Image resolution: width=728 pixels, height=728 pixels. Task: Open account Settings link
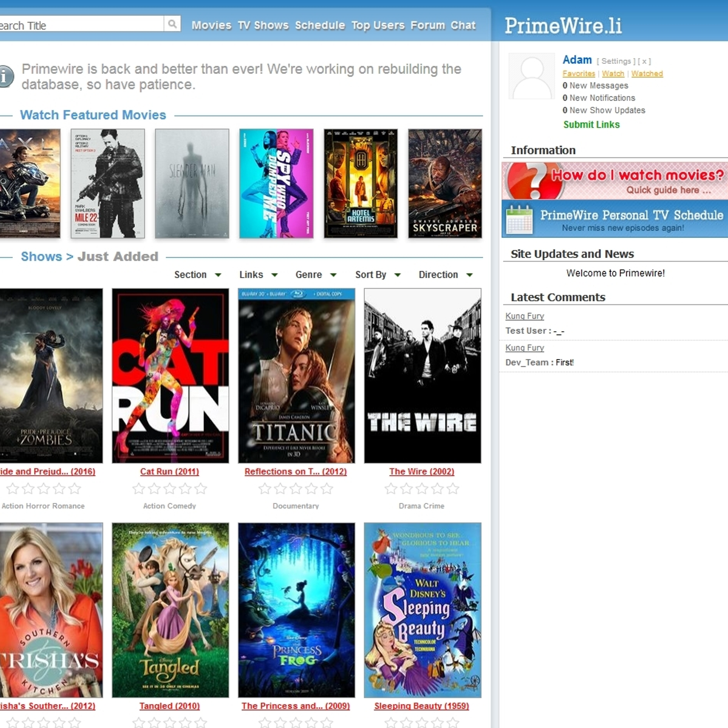(616, 61)
